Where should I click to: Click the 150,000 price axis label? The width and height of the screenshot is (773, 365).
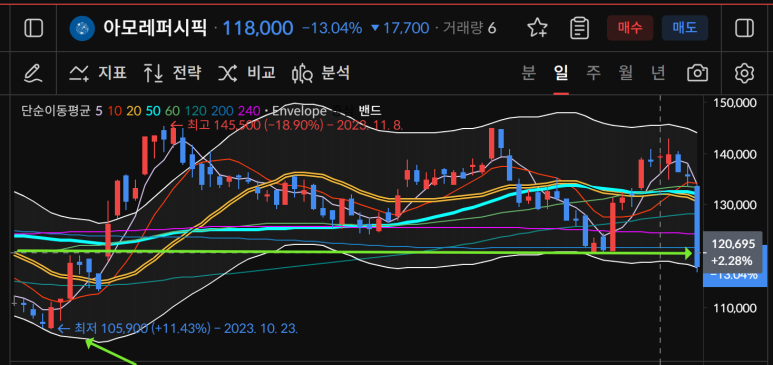[x=734, y=103]
